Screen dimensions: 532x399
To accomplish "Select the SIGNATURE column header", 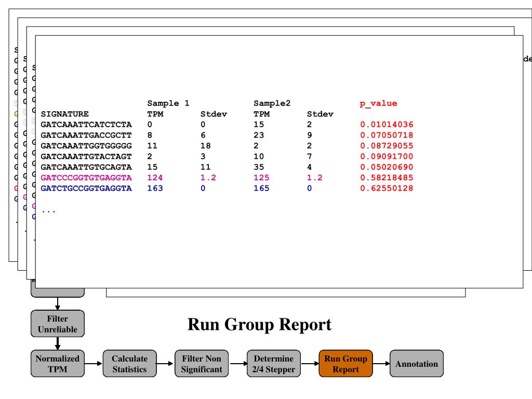I will pos(65,114).
